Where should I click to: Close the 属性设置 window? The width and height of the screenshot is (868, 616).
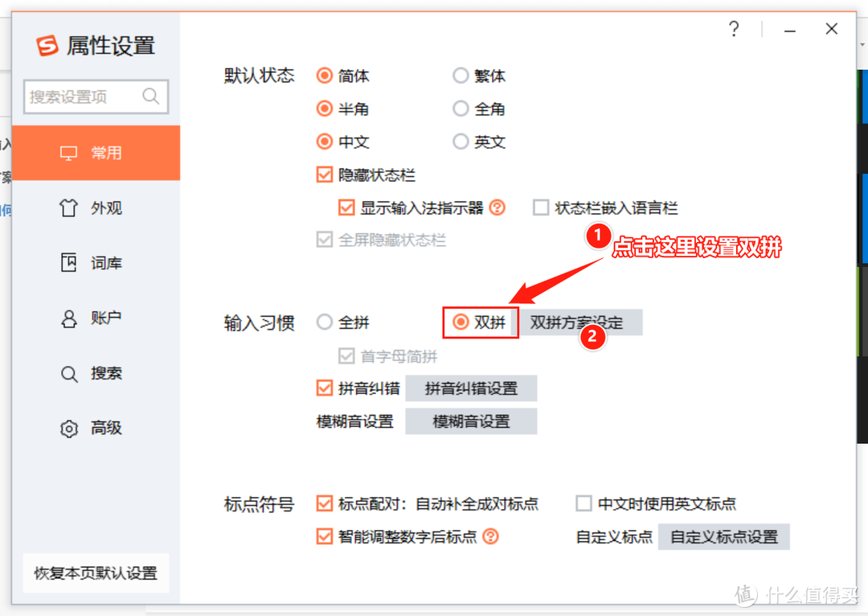click(x=832, y=29)
